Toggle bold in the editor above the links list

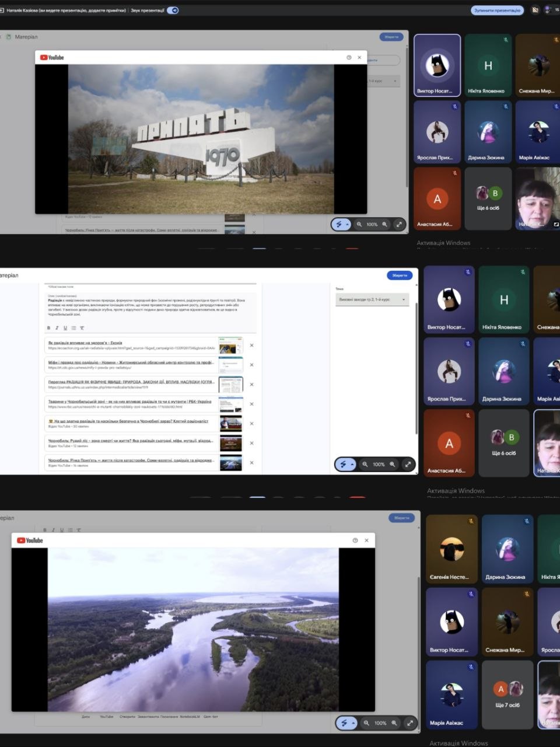tap(48, 328)
